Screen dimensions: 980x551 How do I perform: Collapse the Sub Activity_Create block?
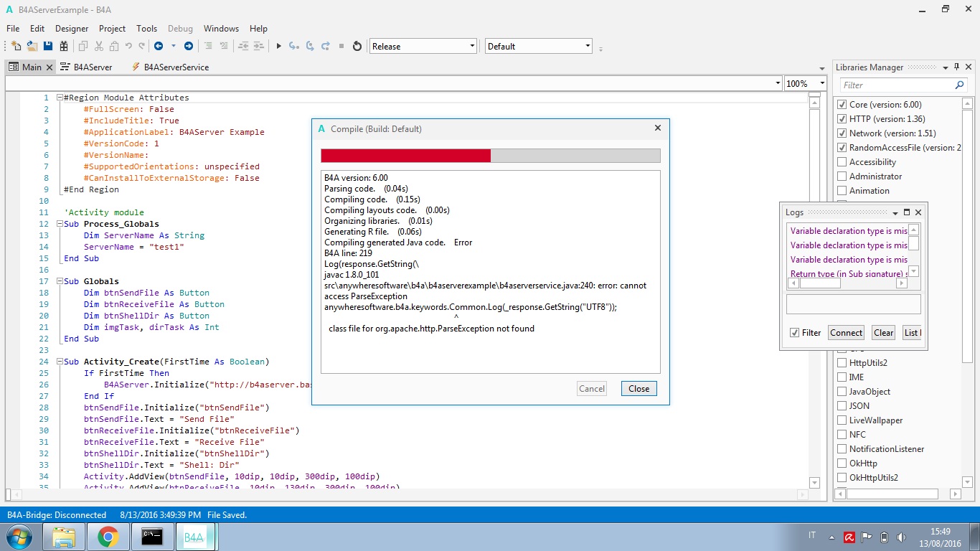59,362
